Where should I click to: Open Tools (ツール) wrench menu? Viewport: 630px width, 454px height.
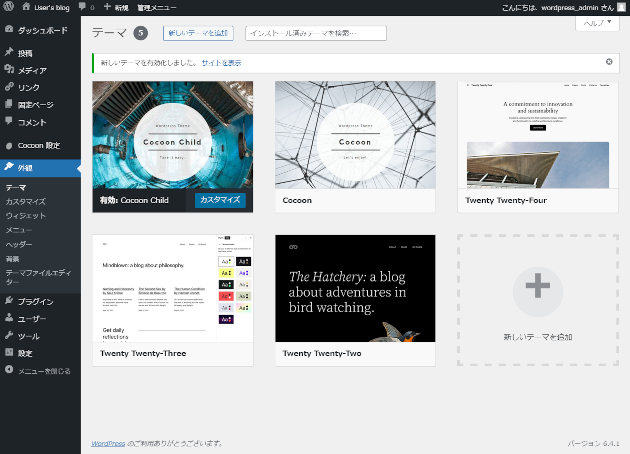pos(9,336)
